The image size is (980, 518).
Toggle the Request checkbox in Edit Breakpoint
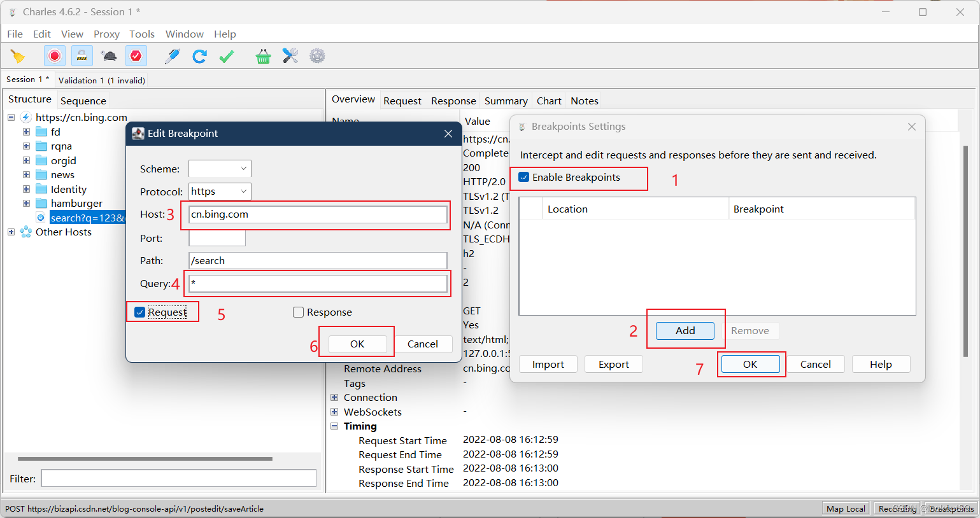(x=139, y=312)
